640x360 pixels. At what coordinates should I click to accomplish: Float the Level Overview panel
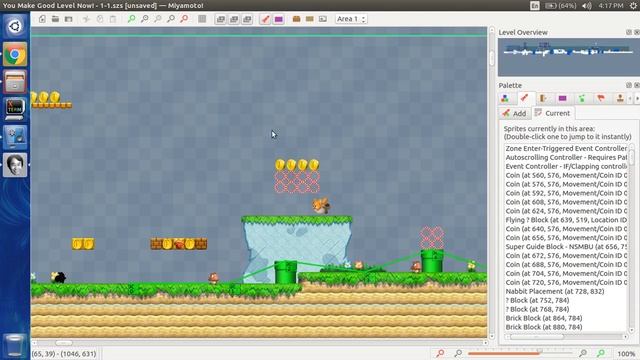[629, 32]
